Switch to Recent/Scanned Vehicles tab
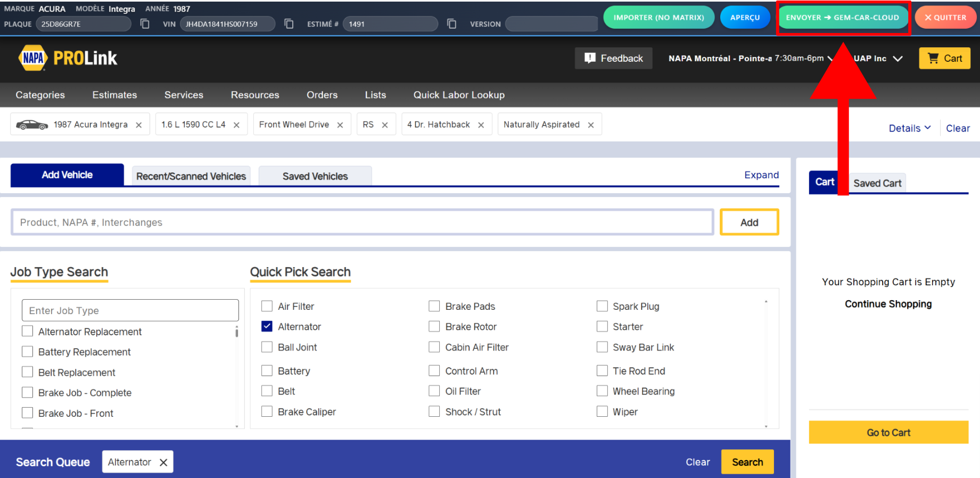Viewport: 980px width, 478px height. coord(191,176)
